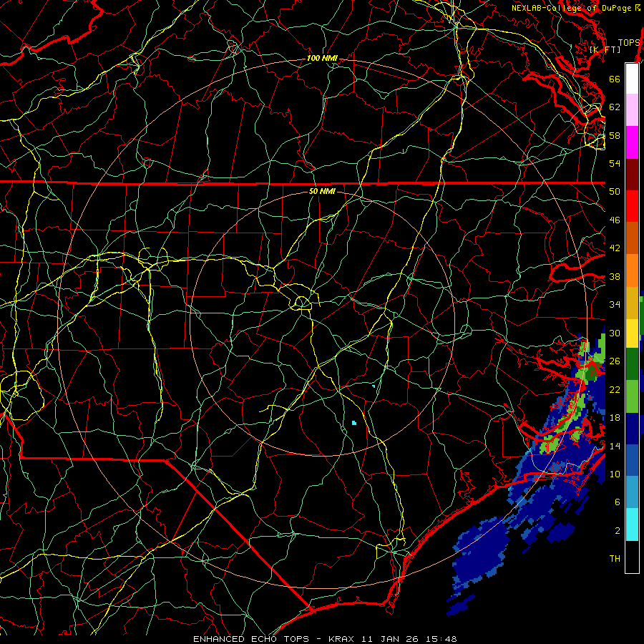Screen dimensions: 644x644
Task: Click legend value "38"
Action: click(615, 276)
